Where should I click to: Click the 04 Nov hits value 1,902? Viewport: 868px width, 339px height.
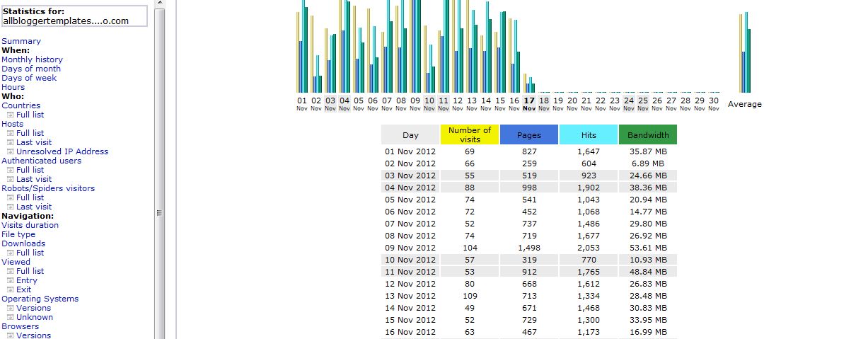pyautogui.click(x=589, y=188)
